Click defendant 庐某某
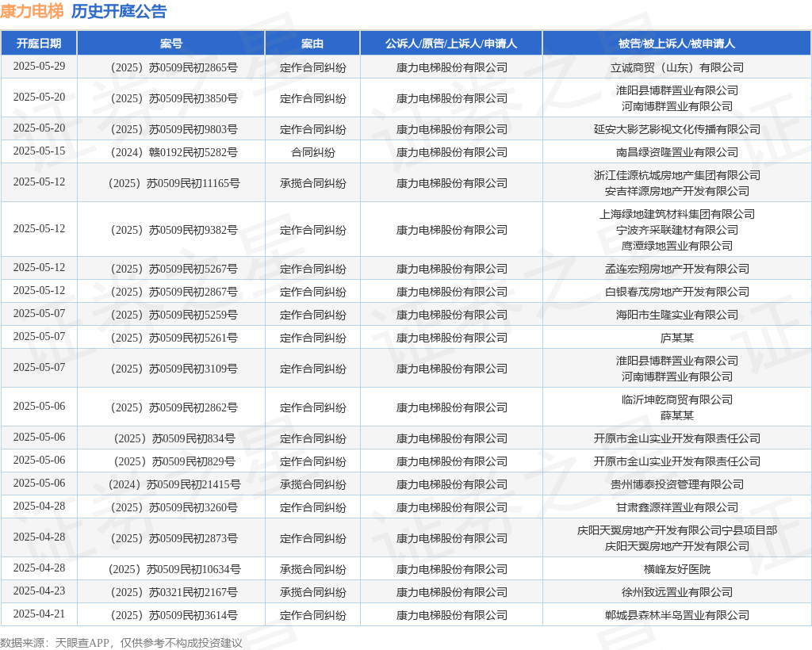The image size is (812, 650). (x=677, y=338)
